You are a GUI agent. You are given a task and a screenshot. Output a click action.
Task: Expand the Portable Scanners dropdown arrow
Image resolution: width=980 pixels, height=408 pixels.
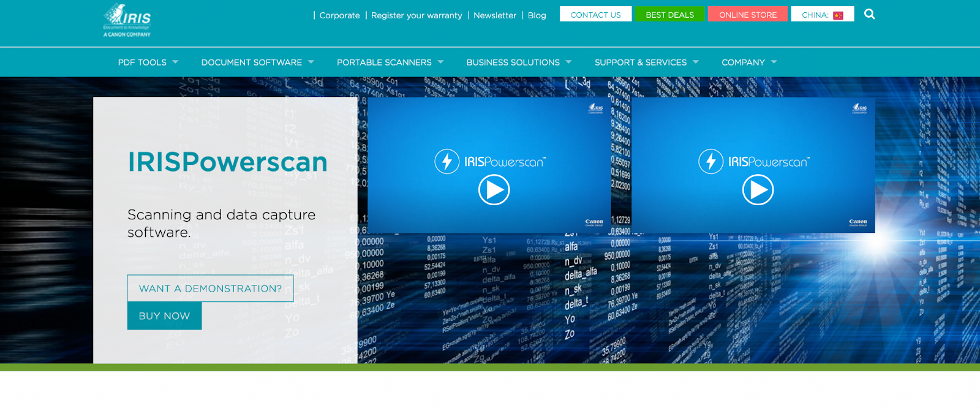point(440,62)
